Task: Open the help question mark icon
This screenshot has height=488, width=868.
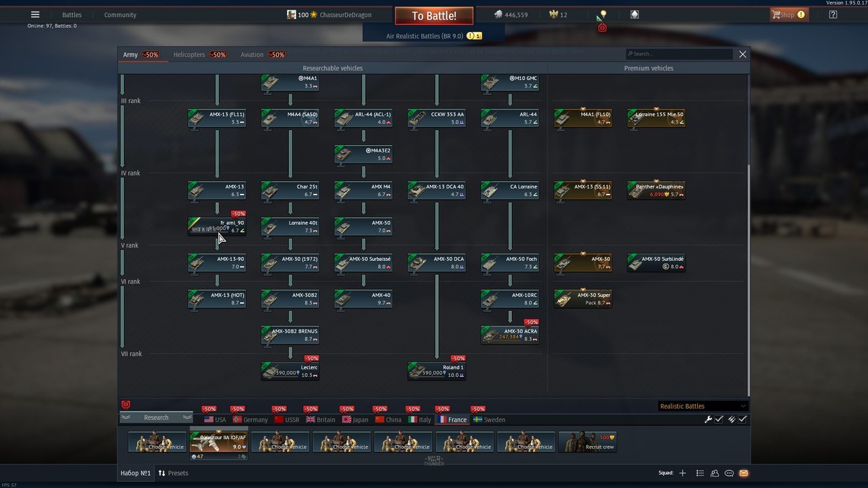Action: pos(833,14)
